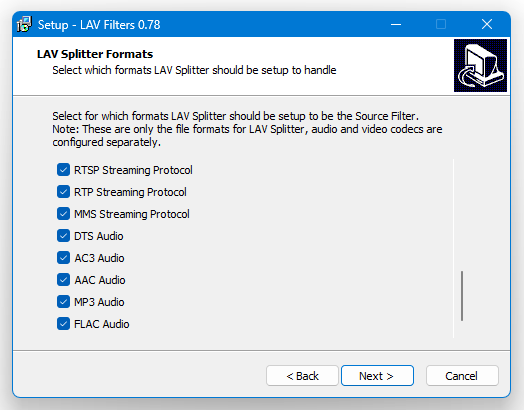Uncheck the DTS Audio checkbox

click(63, 236)
